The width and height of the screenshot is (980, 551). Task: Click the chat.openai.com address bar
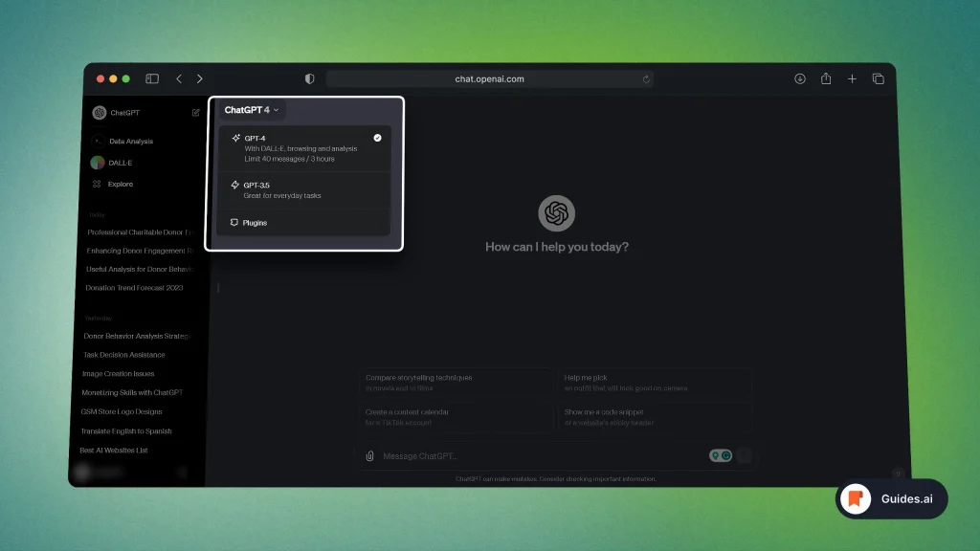(489, 79)
